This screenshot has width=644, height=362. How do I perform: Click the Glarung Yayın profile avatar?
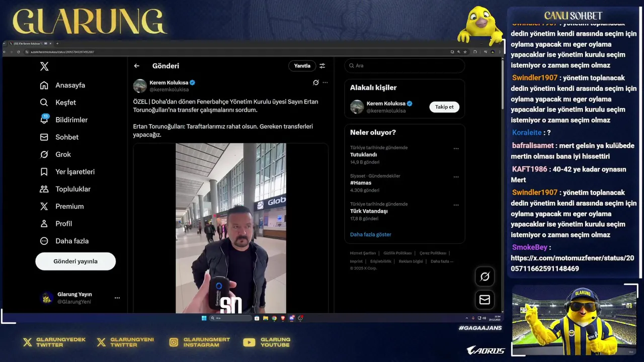tap(47, 298)
